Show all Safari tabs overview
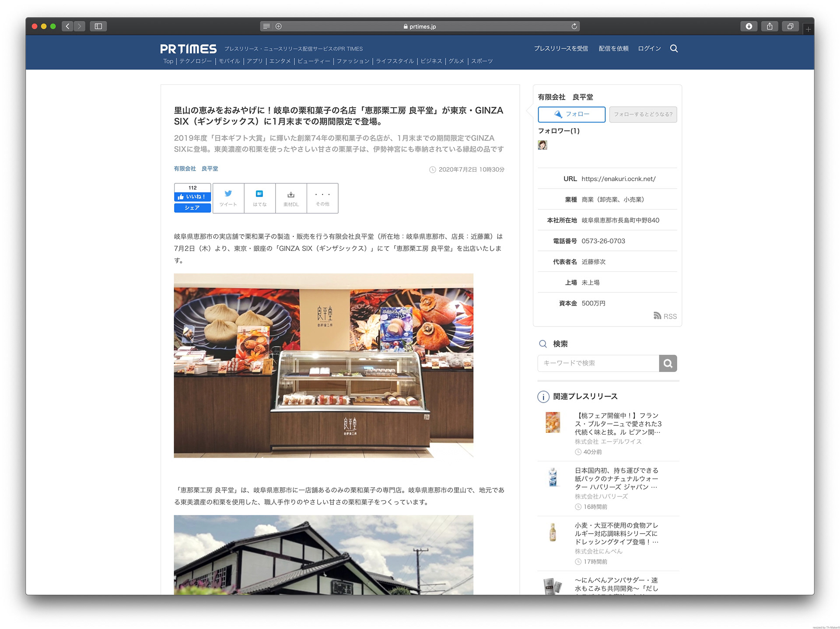Screen dimensions: 840x629 click(790, 26)
